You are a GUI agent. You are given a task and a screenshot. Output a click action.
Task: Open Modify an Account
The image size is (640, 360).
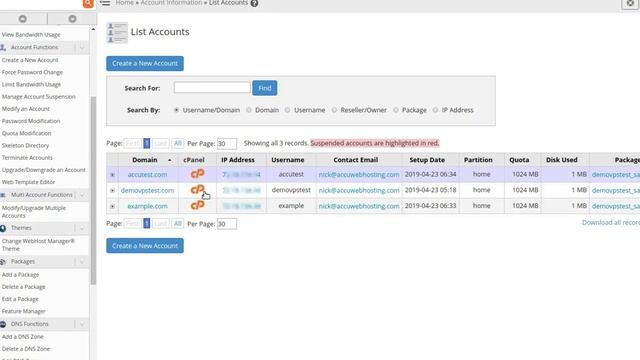pos(26,109)
